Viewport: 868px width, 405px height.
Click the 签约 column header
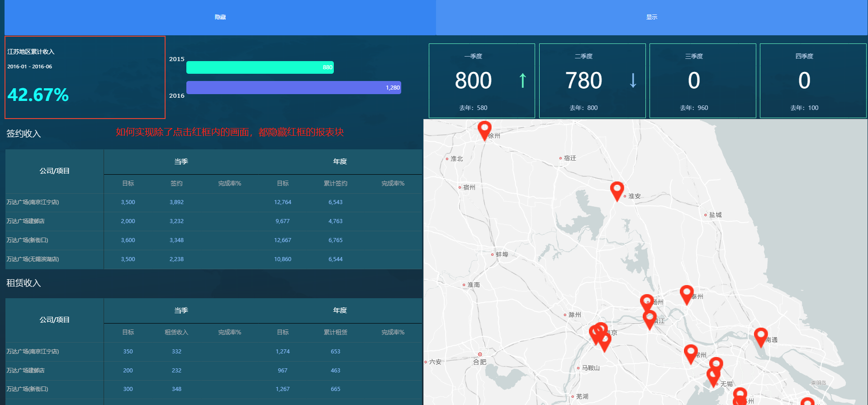pyautogui.click(x=176, y=183)
